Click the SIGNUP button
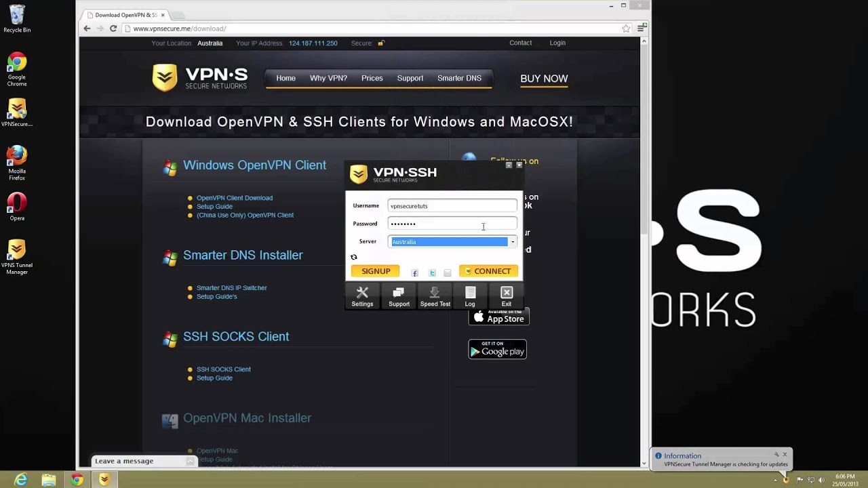The width and height of the screenshot is (868, 488). click(x=375, y=271)
